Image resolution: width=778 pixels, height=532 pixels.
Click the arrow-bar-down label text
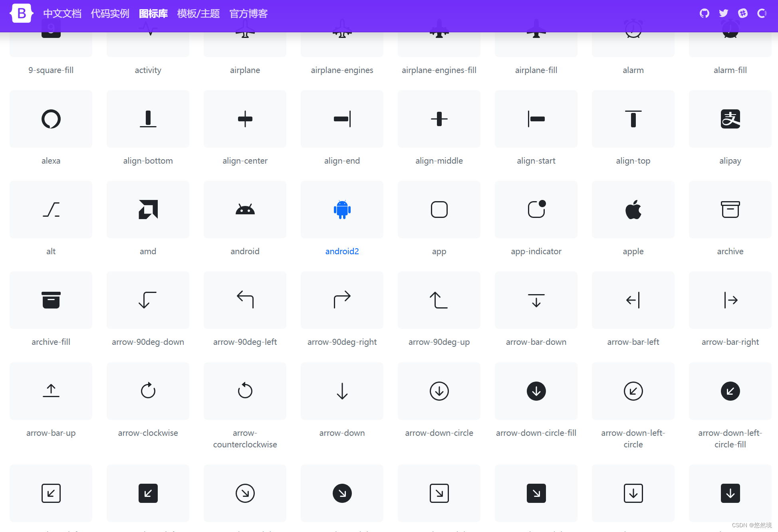(x=536, y=342)
